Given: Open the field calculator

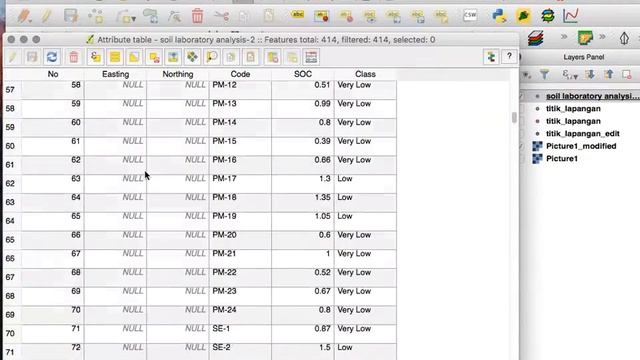Looking at the screenshot, I should click(x=311, y=57).
